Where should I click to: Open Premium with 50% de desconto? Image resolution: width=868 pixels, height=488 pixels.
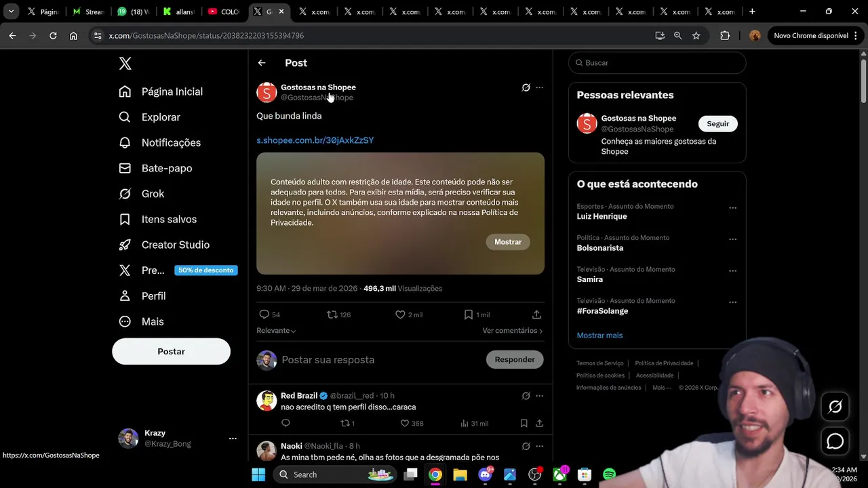(x=177, y=270)
